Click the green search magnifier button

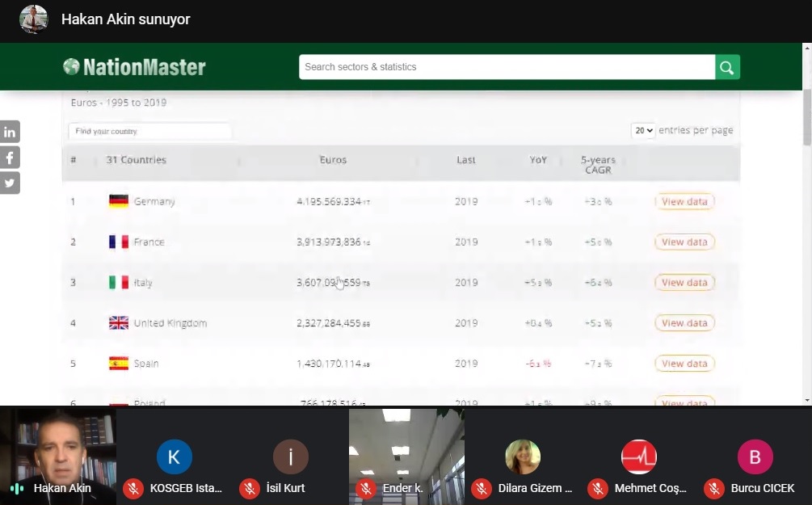727,67
